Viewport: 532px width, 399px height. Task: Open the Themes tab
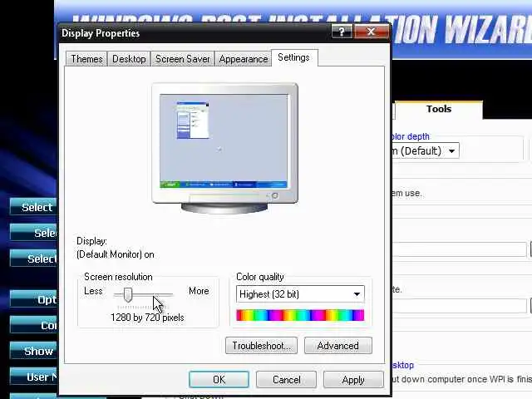point(86,59)
